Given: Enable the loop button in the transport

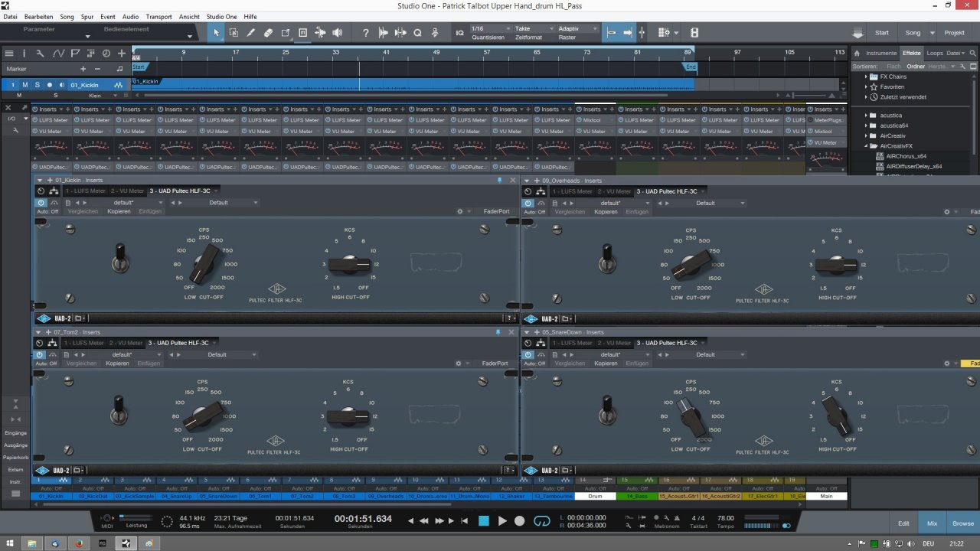Looking at the screenshot, I should [x=542, y=521].
